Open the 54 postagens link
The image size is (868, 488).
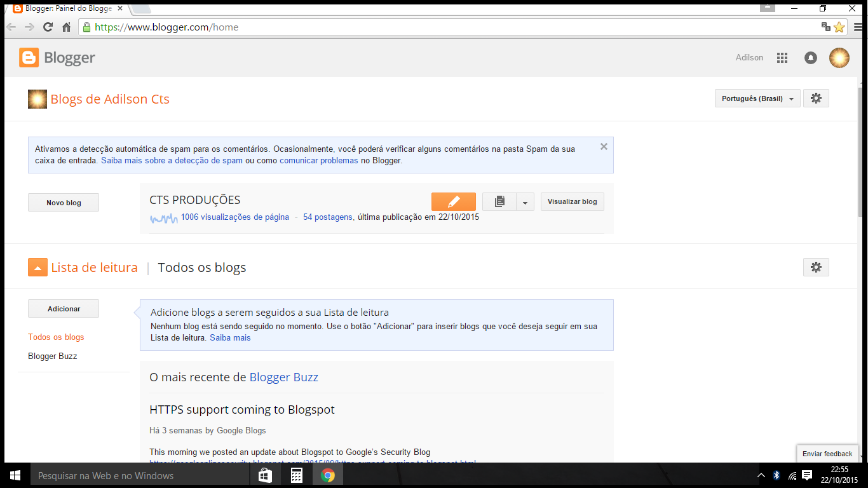[328, 217]
